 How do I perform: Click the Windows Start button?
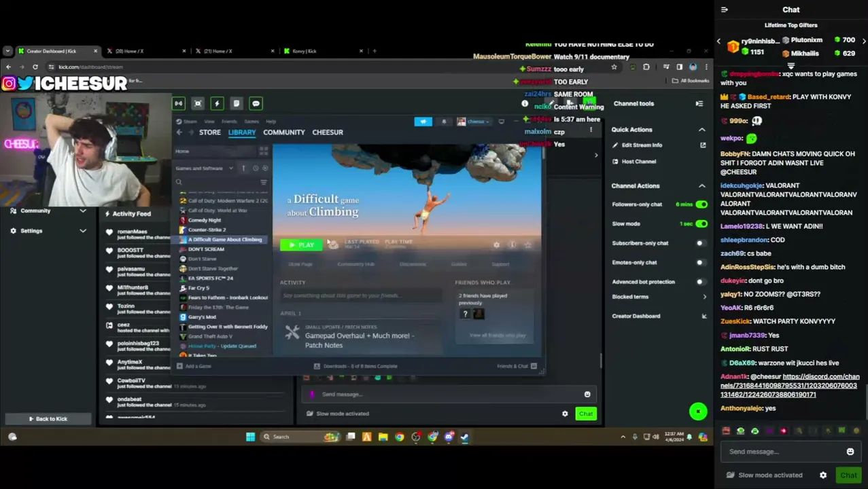click(x=250, y=437)
